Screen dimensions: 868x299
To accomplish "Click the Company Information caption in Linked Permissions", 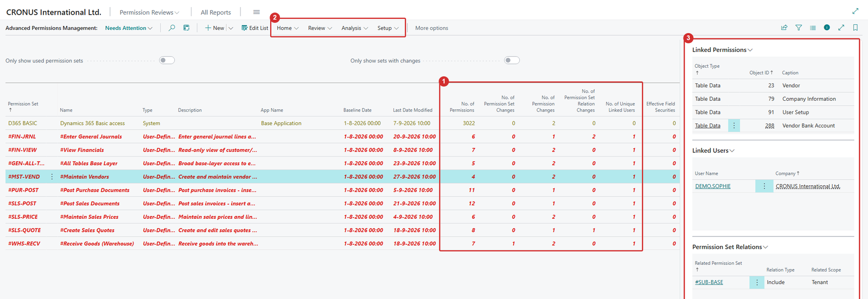I will tap(809, 99).
